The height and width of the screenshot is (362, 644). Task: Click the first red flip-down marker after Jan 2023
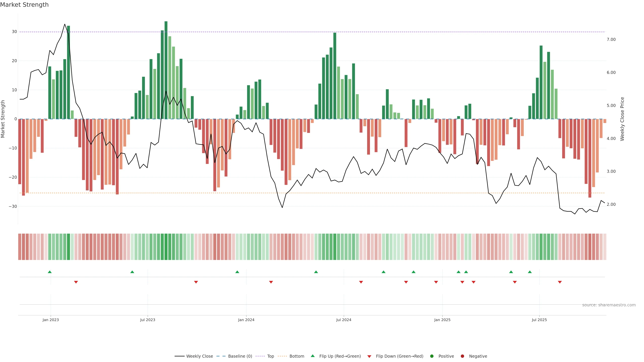[76, 282]
